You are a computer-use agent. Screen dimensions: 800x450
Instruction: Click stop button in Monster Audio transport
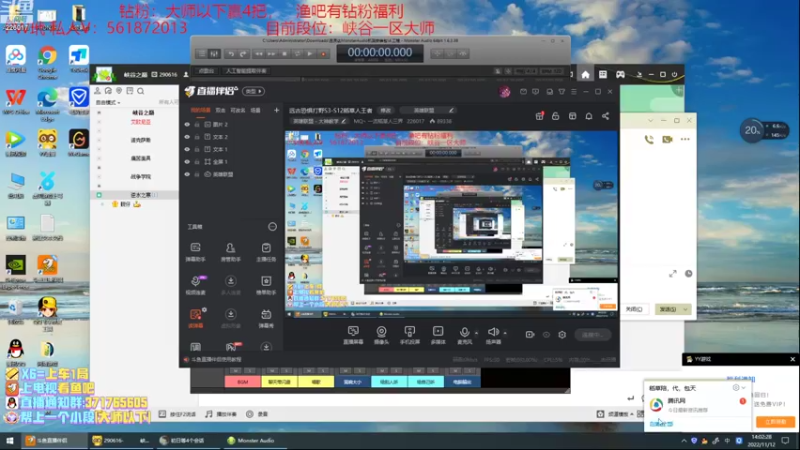click(x=285, y=54)
